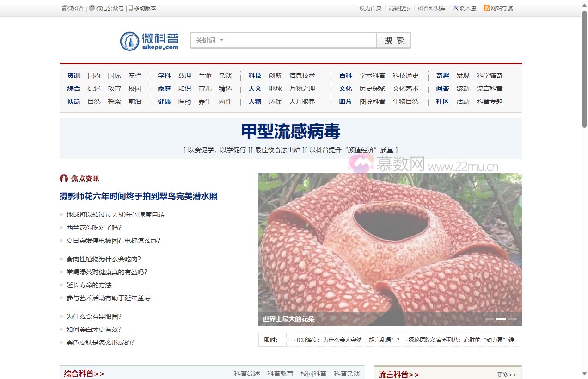Image resolution: width=588 pixels, height=379 pixels.
Task: Click the 微科普 penguin logo
Action: (129, 41)
